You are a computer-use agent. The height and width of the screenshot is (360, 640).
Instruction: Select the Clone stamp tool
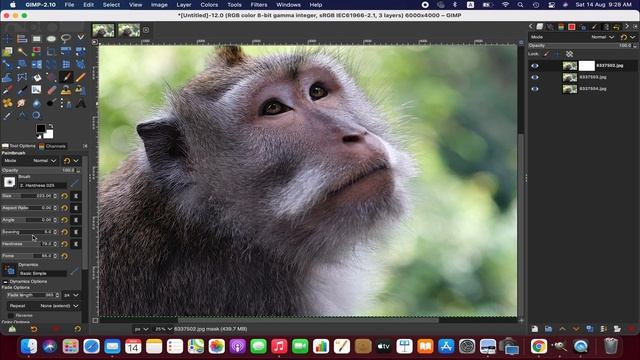coord(66,90)
